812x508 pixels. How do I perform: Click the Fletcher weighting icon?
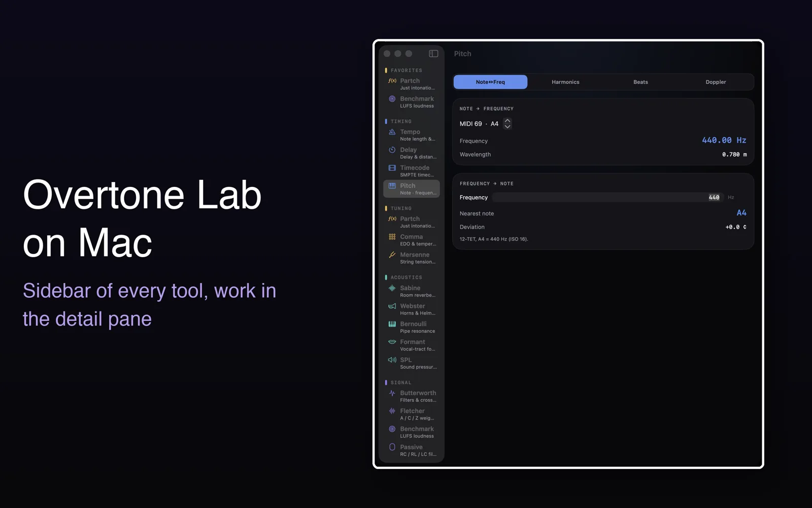392,411
